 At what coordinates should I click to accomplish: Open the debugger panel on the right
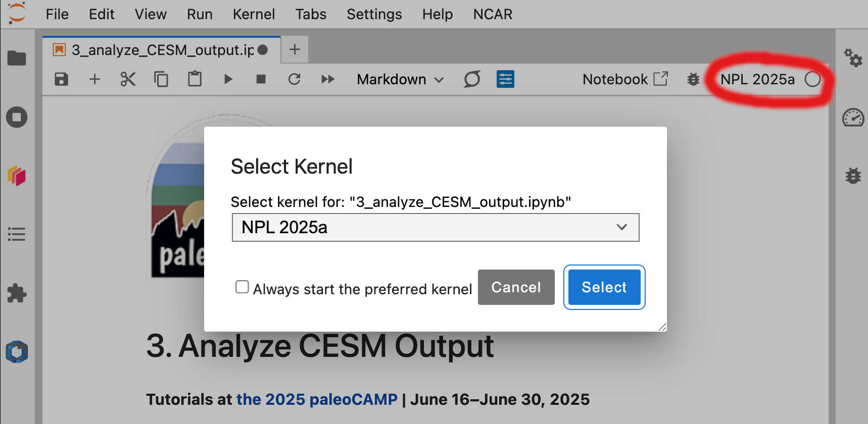pos(853,176)
